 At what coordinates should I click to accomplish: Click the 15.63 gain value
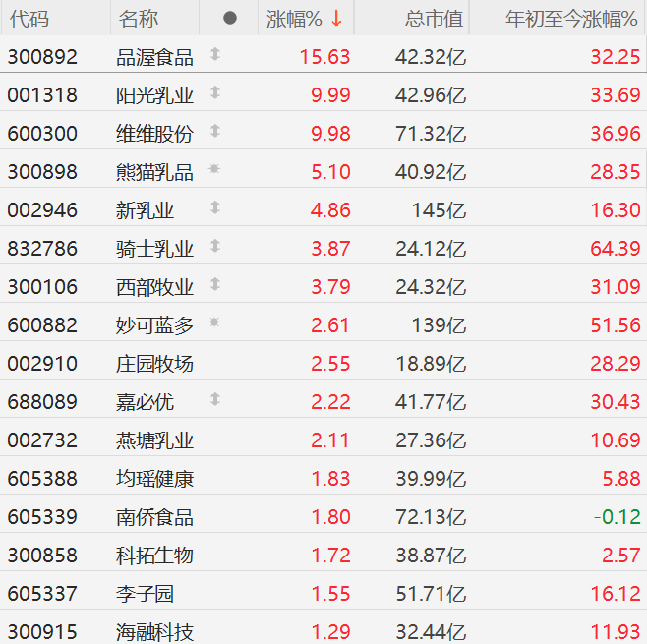click(x=325, y=57)
